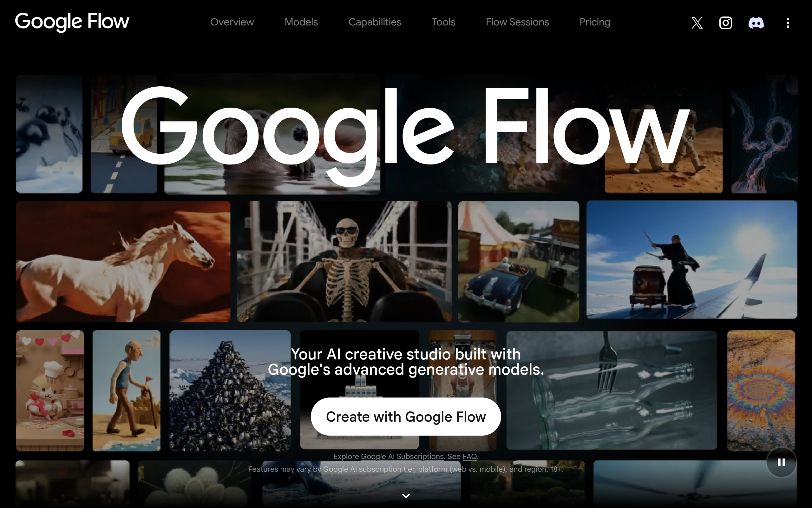This screenshot has height=508, width=812.
Task: Select the Tools nav item
Action: pyautogui.click(x=443, y=22)
